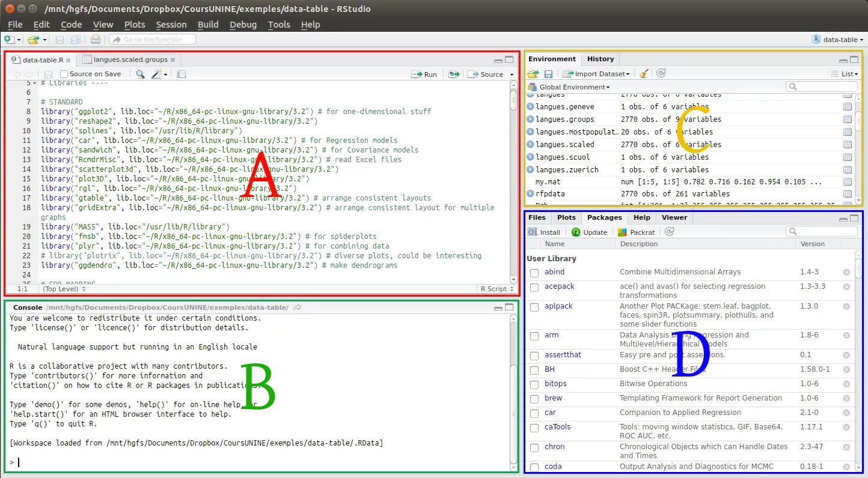Viewport: 868px width, 478px height.
Task: Switch to the History tab
Action: (x=601, y=59)
